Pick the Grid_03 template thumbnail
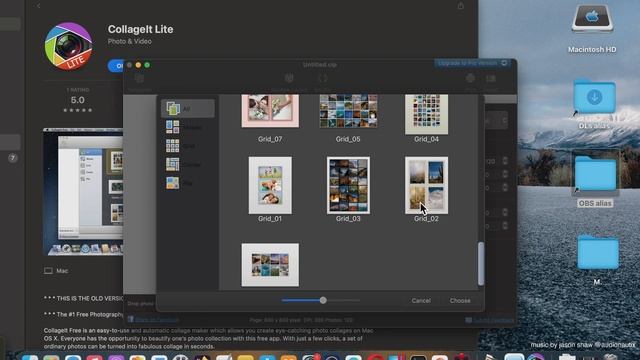The width and height of the screenshot is (640, 360). (x=348, y=185)
